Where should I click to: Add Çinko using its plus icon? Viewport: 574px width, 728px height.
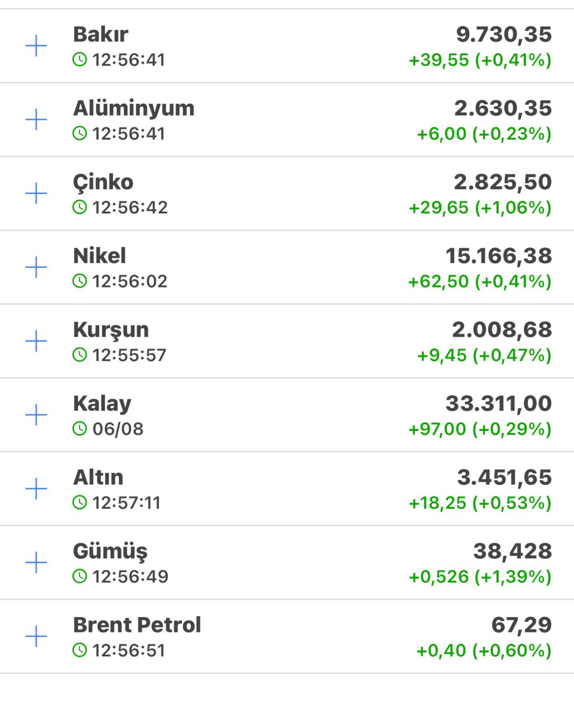click(x=36, y=193)
